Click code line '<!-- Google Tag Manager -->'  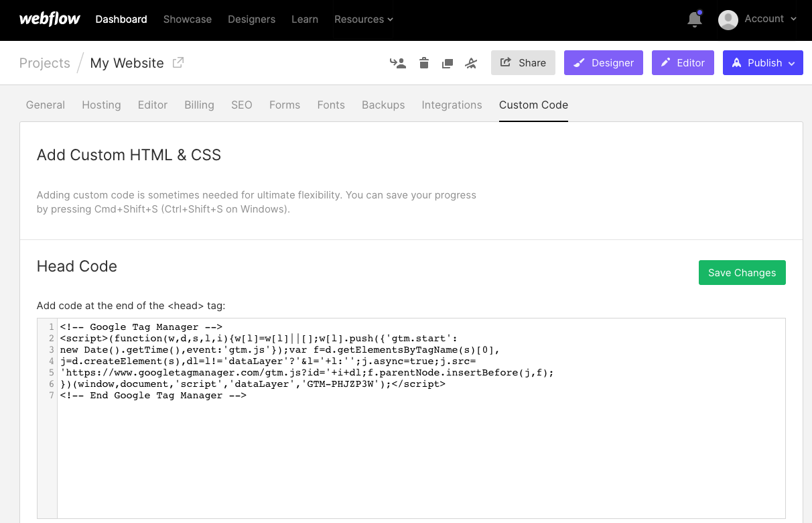coord(141,327)
